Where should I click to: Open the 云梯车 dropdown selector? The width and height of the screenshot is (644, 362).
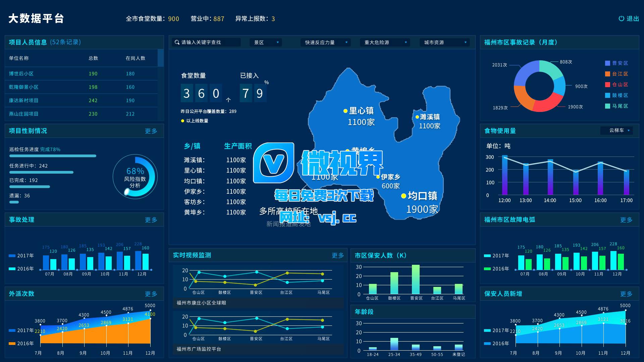tap(616, 130)
